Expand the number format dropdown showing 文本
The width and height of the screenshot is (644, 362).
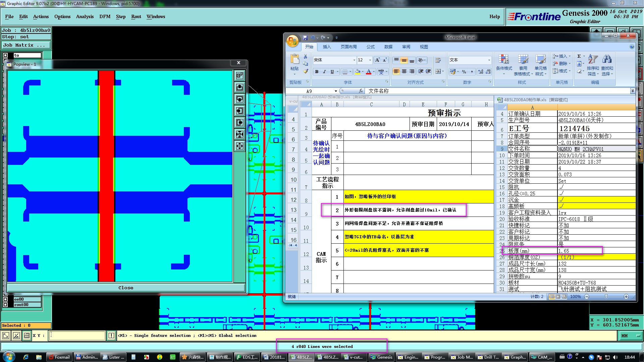489,60
